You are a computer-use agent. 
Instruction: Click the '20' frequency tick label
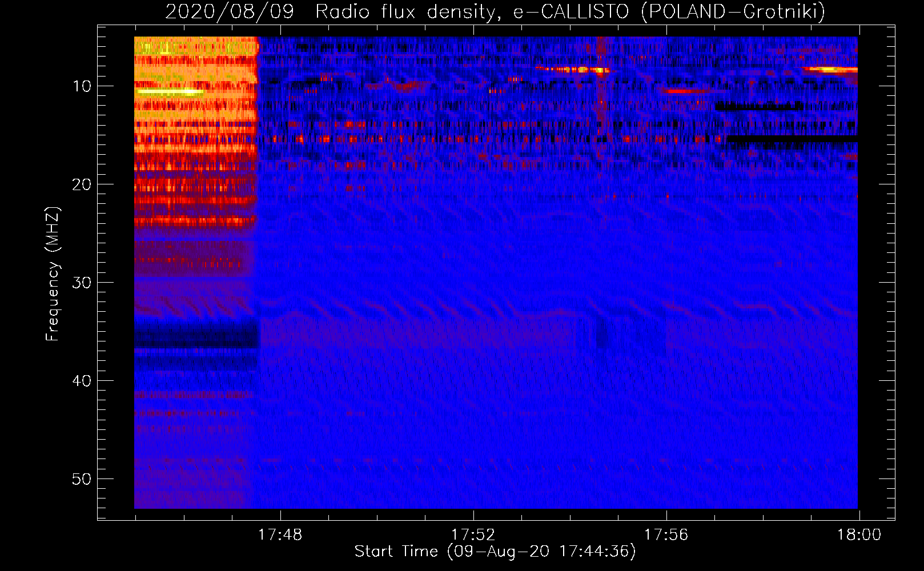82,184
